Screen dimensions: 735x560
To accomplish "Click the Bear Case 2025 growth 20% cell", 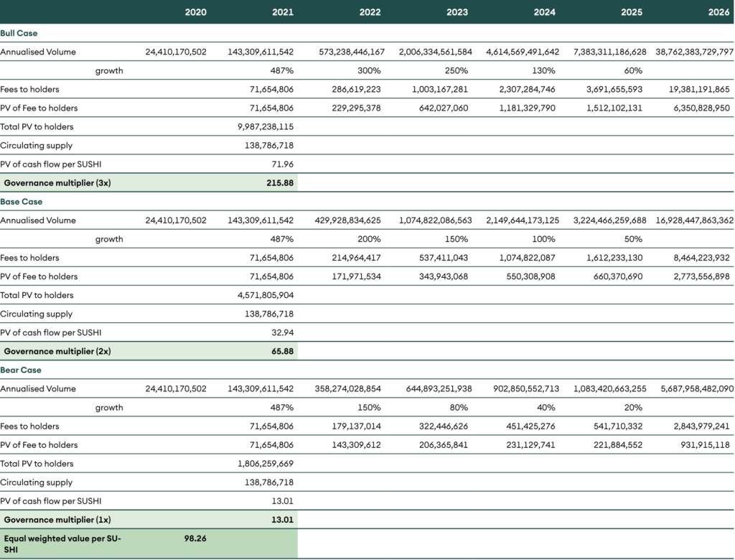I will click(x=632, y=407).
